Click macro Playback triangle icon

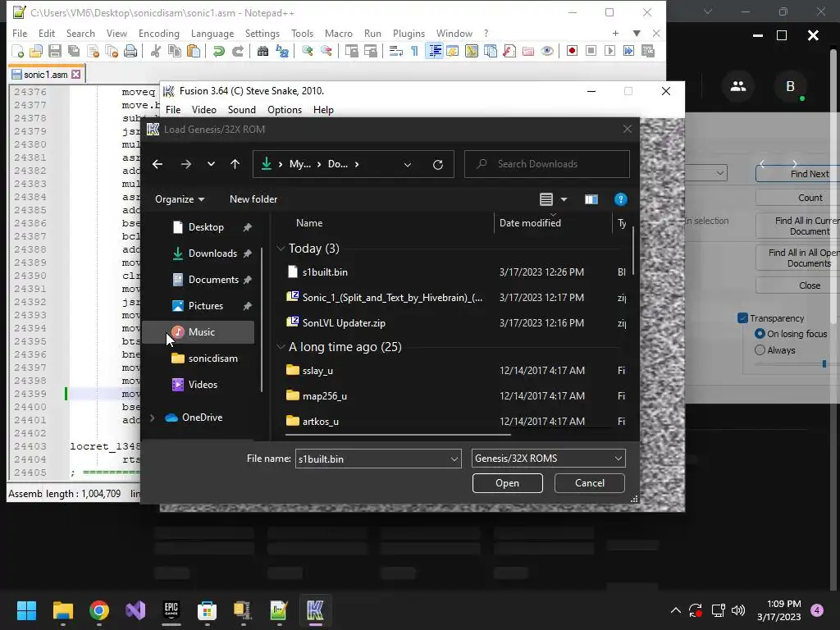609,51
